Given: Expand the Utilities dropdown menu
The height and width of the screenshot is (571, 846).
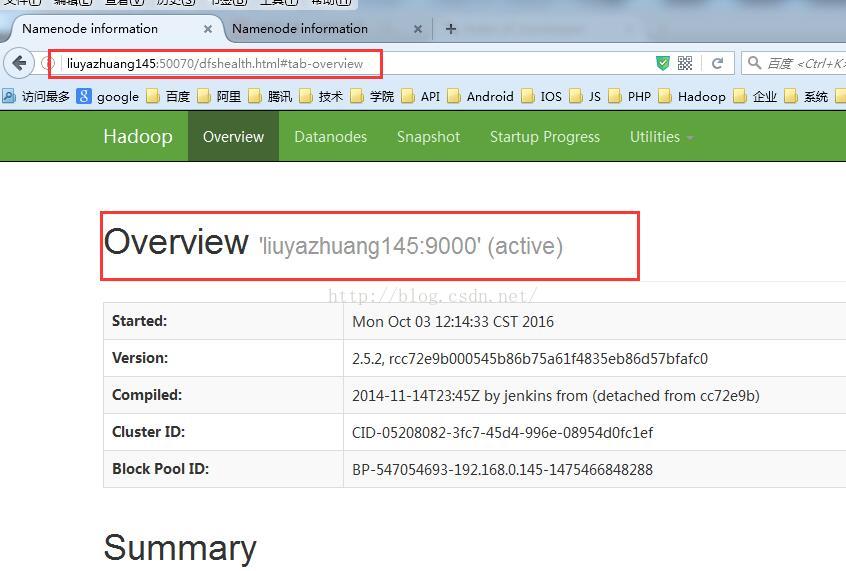Looking at the screenshot, I should tap(661, 137).
